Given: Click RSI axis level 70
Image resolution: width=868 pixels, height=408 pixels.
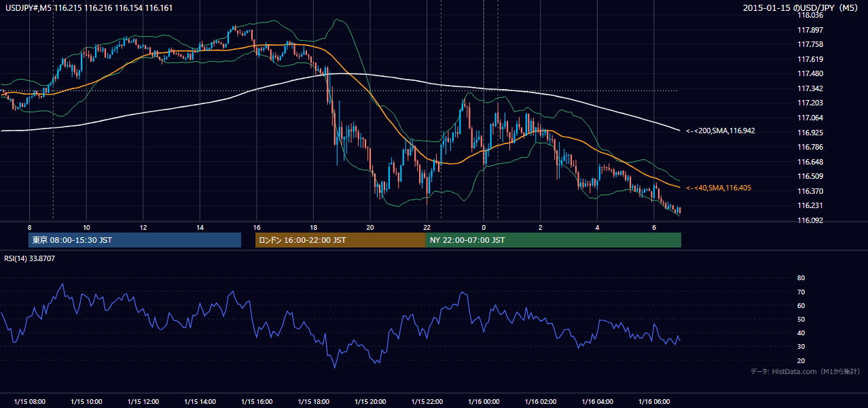Looking at the screenshot, I should click(801, 292).
